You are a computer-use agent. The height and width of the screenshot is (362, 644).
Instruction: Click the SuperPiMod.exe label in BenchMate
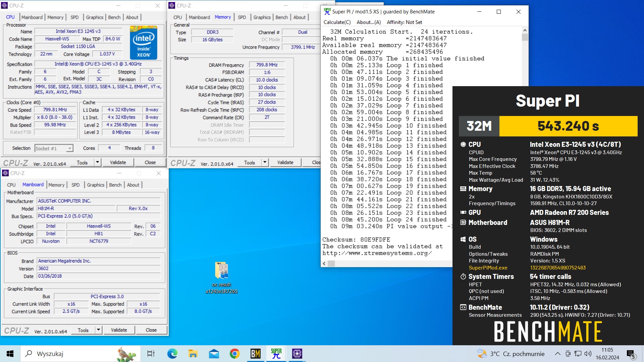[488, 267]
